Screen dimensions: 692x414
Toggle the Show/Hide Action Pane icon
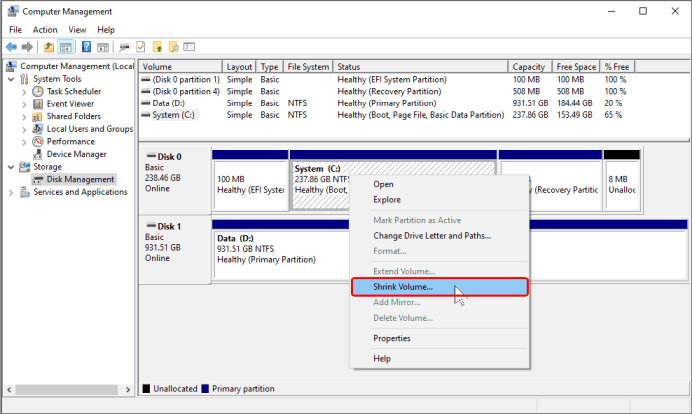coord(103,47)
